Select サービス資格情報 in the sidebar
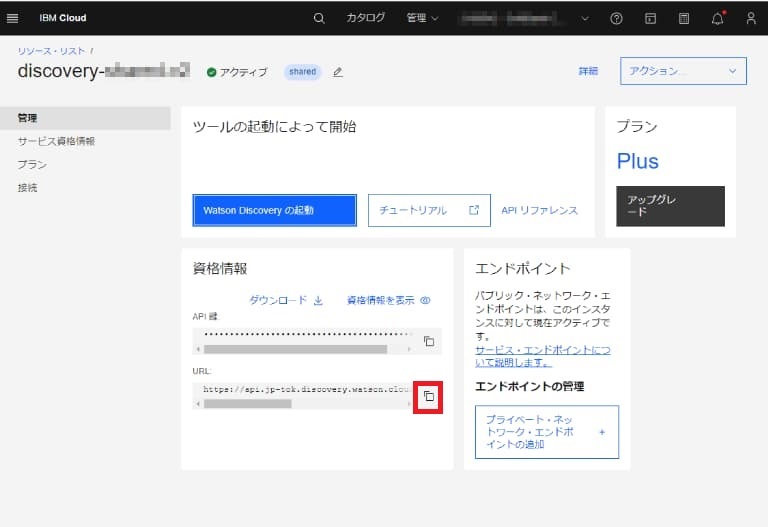This screenshot has width=768, height=527. pos(56,141)
